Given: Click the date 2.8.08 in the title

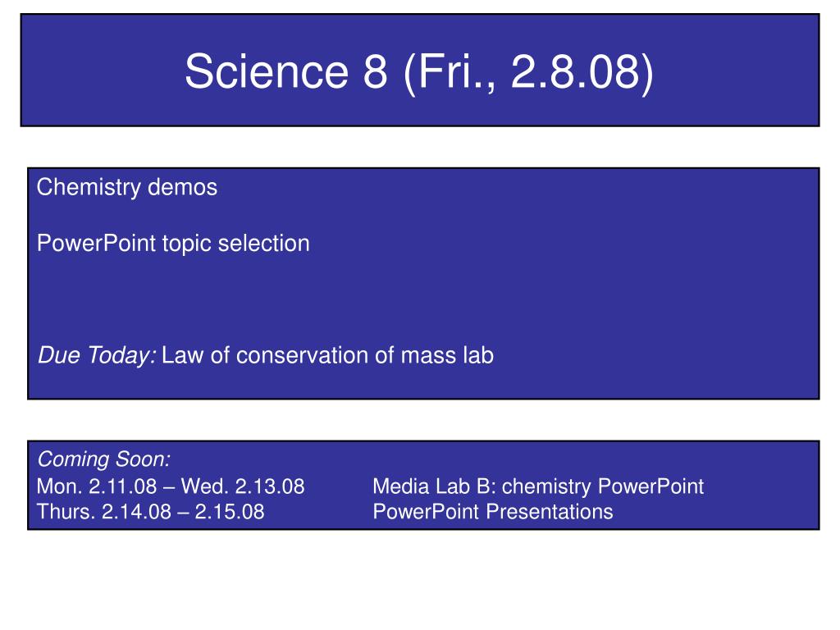Looking at the screenshot, I should click(x=575, y=72).
